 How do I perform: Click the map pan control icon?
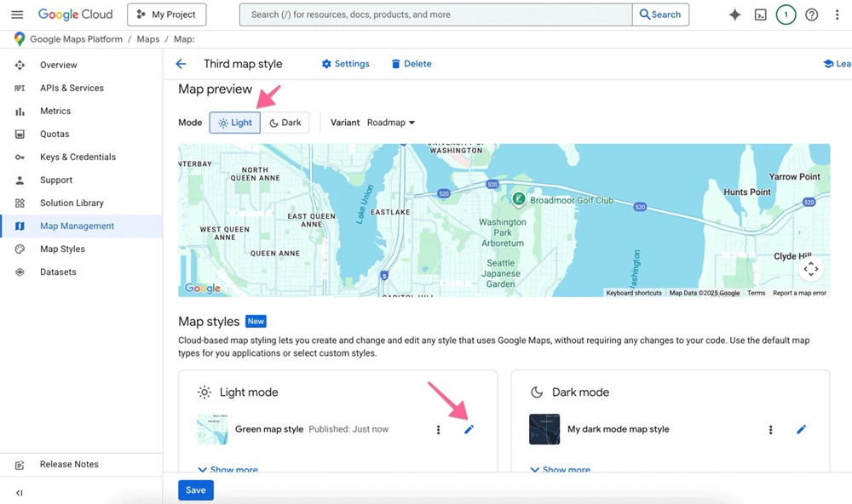[x=810, y=269]
